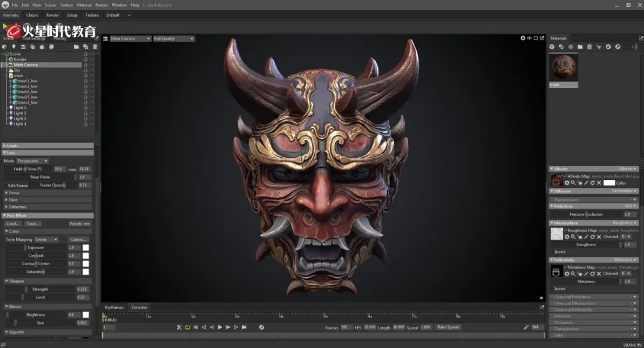The height and width of the screenshot is (348, 644).
Task: Clear the Metalness Map with X icon
Action: tap(599, 274)
